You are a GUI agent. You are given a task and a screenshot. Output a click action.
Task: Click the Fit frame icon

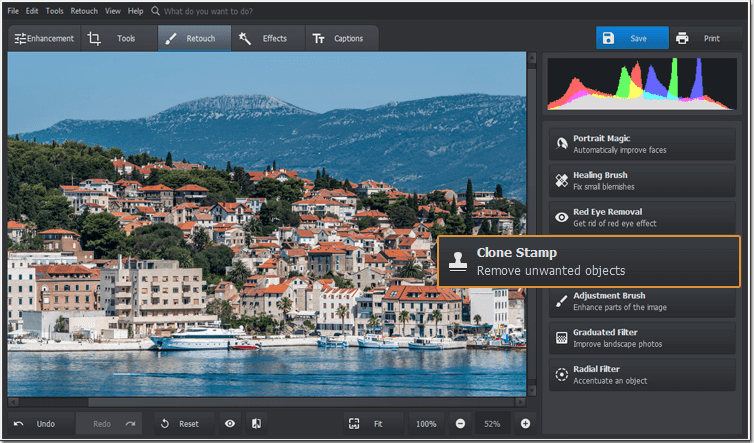point(354,423)
